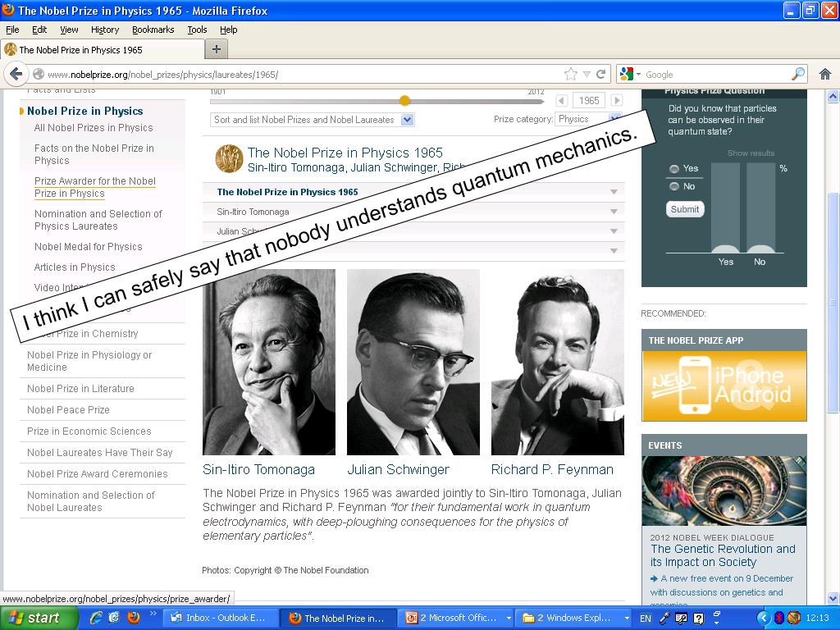The width and height of the screenshot is (840, 630).
Task: Select The Nobel Prize in Physics 1965 tab
Action: pyautogui.click(x=103, y=50)
